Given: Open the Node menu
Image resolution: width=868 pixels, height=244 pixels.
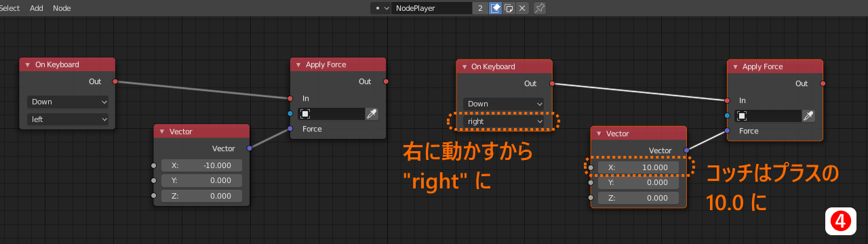Looking at the screenshot, I should (62, 8).
